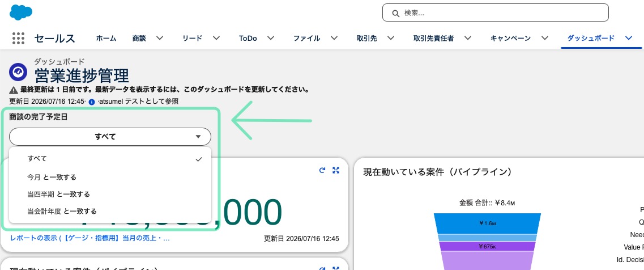Open the App Launcher dots grid
Image resolution: width=644 pixels, height=270 pixels.
click(19, 38)
